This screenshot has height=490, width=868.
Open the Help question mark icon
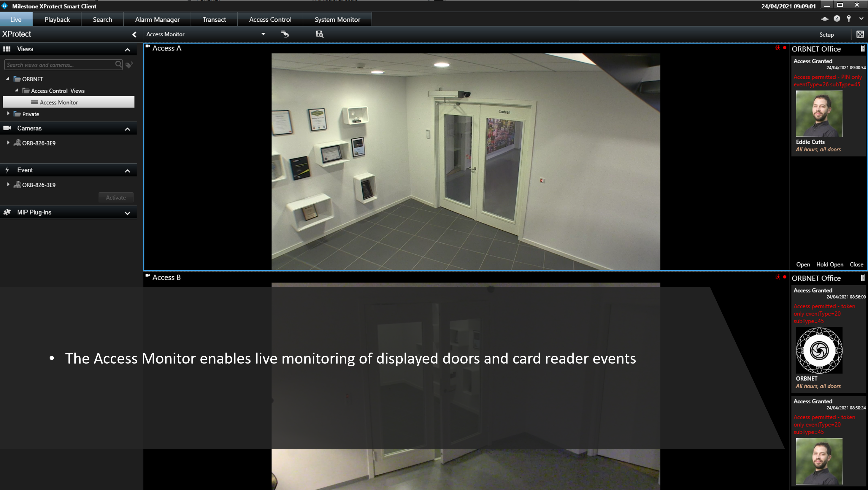pos(837,19)
